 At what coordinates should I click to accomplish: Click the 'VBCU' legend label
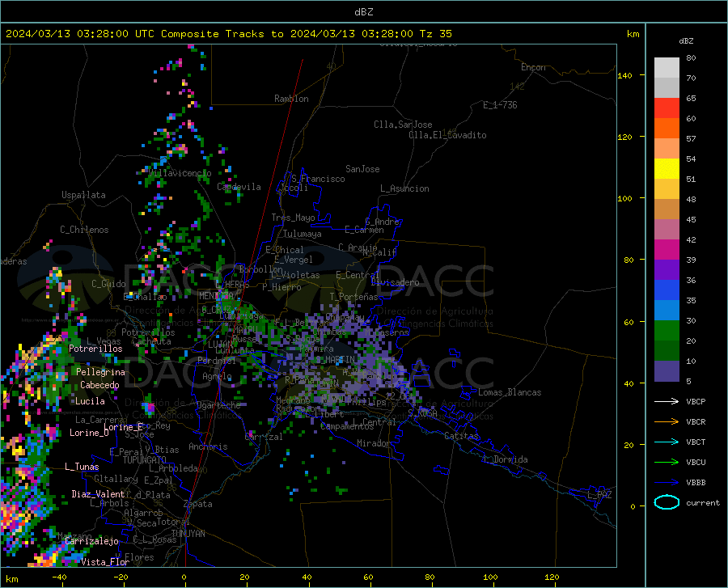click(696, 463)
